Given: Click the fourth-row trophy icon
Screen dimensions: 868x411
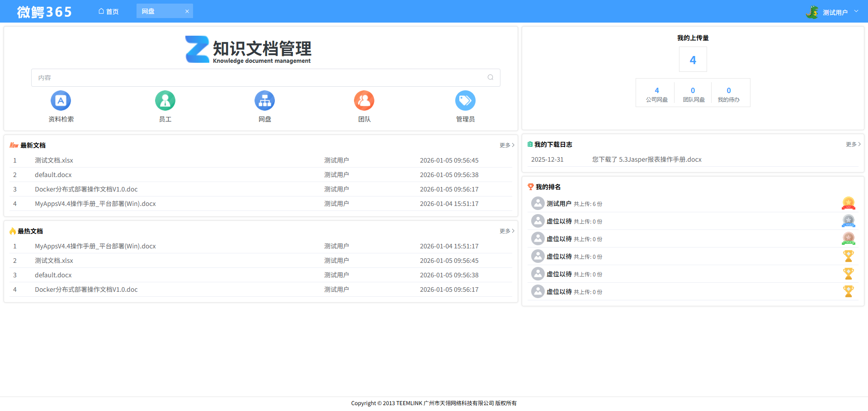Looking at the screenshot, I should [x=849, y=256].
